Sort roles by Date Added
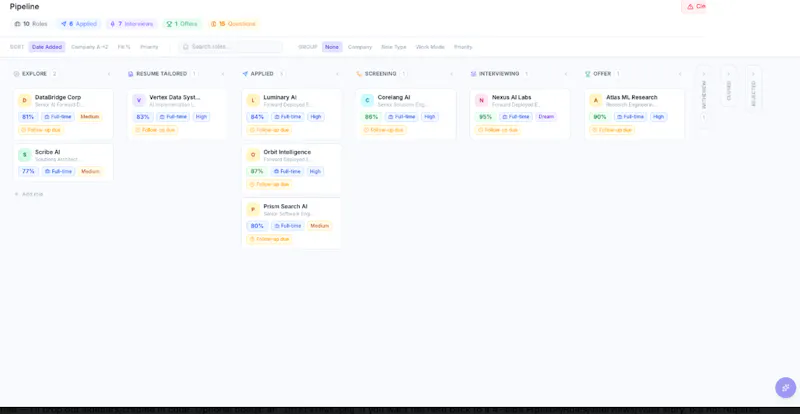 tap(47, 47)
